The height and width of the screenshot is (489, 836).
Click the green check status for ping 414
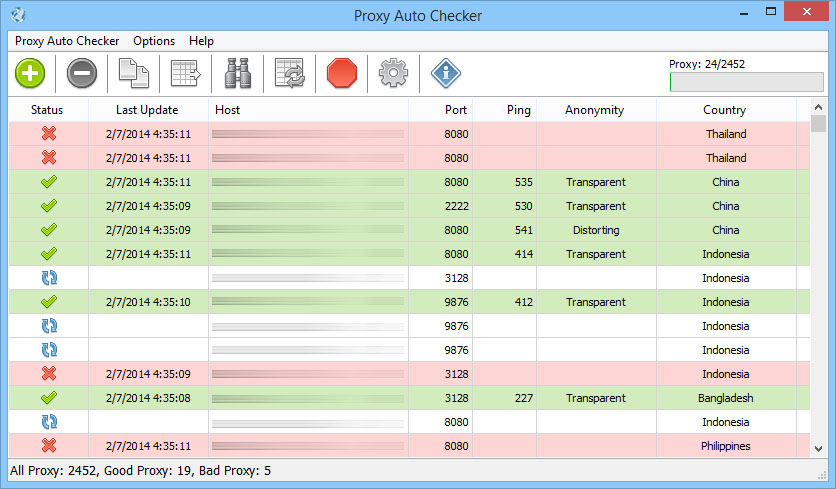coord(49,254)
